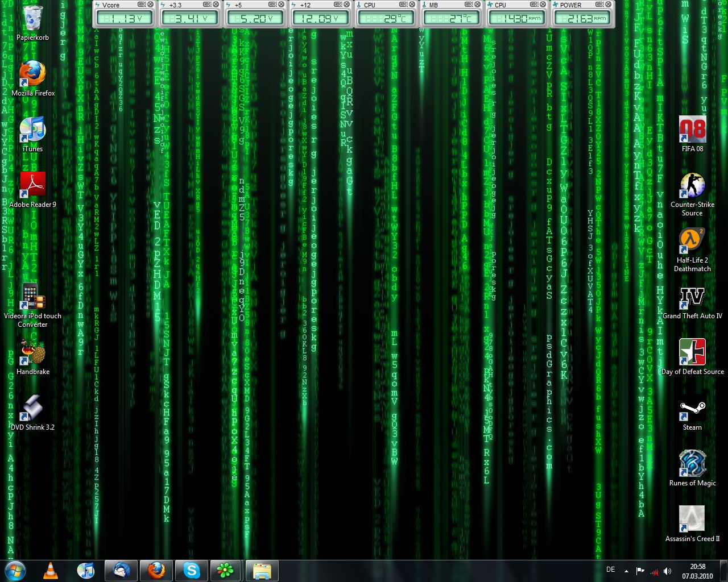Switch to Thunderbird on the taskbar
Image resolution: width=728 pixels, height=582 pixels.
point(121,571)
